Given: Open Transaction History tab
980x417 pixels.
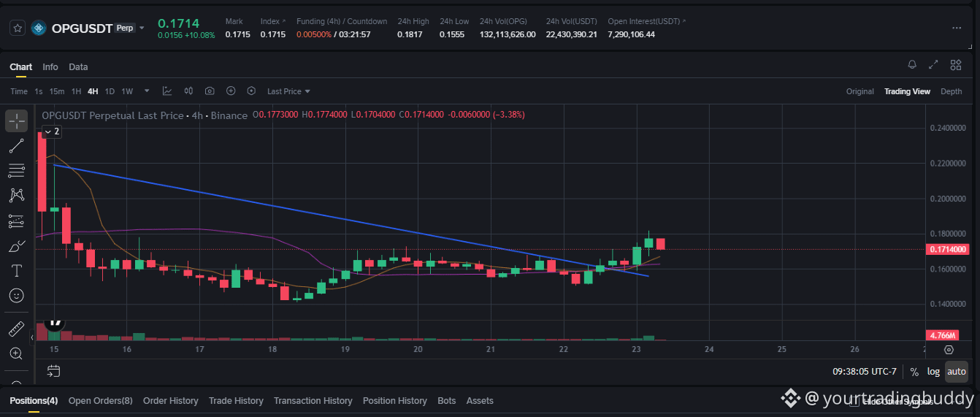Looking at the screenshot, I should click(x=313, y=400).
